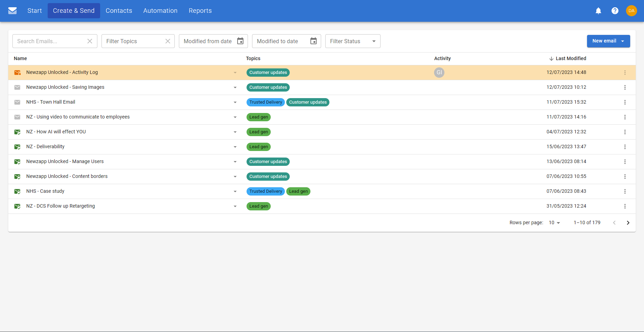Viewport: 644px width, 332px height.
Task: Open the help question mark icon
Action: pos(615,11)
